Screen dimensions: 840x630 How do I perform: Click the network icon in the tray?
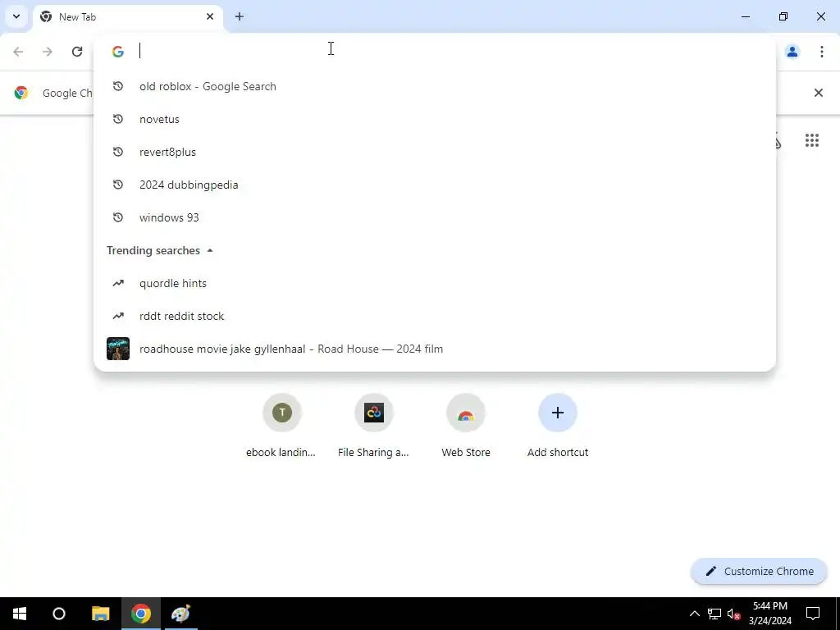click(x=714, y=614)
